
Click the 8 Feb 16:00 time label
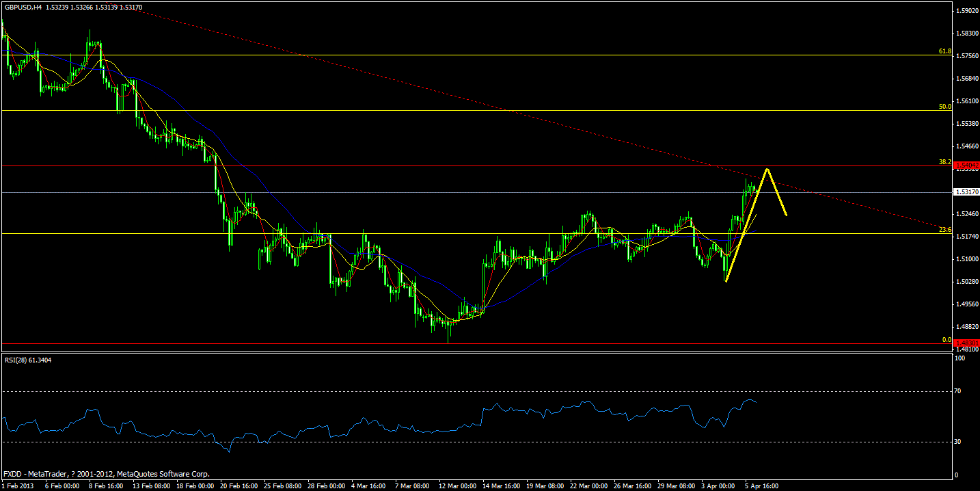point(106,486)
